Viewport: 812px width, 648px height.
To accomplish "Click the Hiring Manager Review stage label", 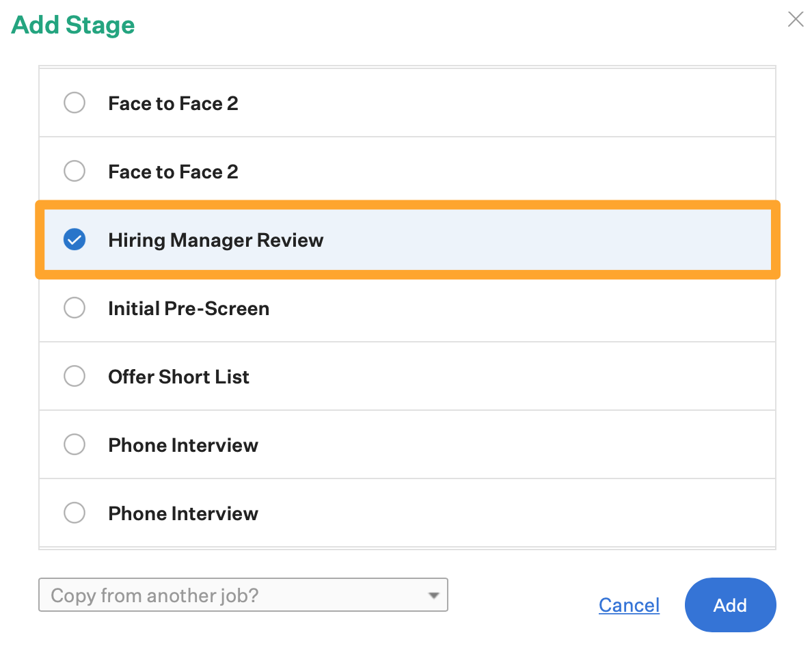I will coord(215,240).
